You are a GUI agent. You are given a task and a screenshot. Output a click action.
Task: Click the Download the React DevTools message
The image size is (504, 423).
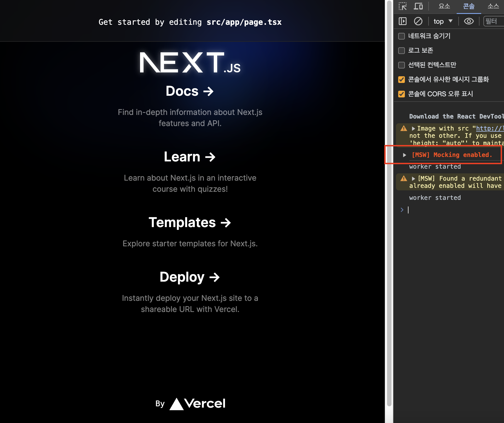point(457,116)
